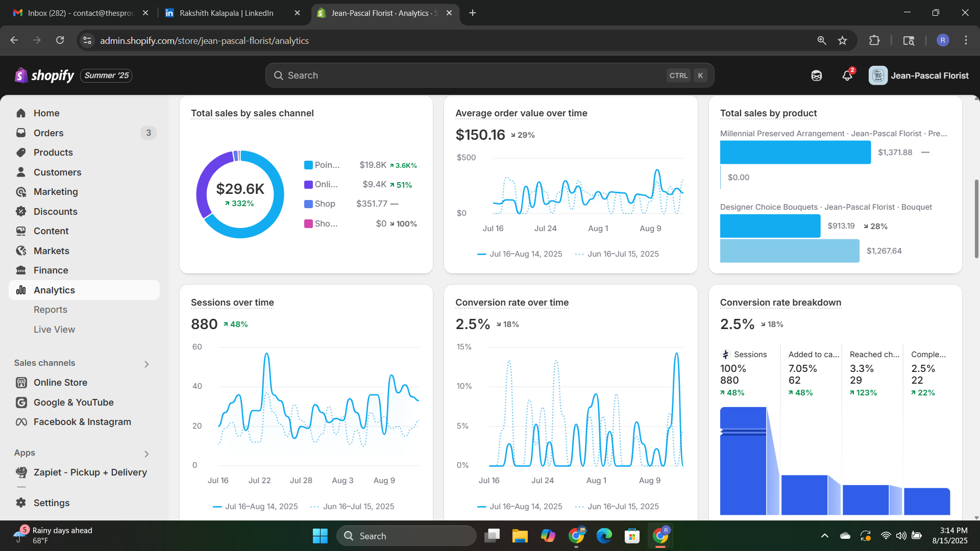Click the Shop legend color swatch
This screenshot has width=980, height=551.
tap(308, 204)
